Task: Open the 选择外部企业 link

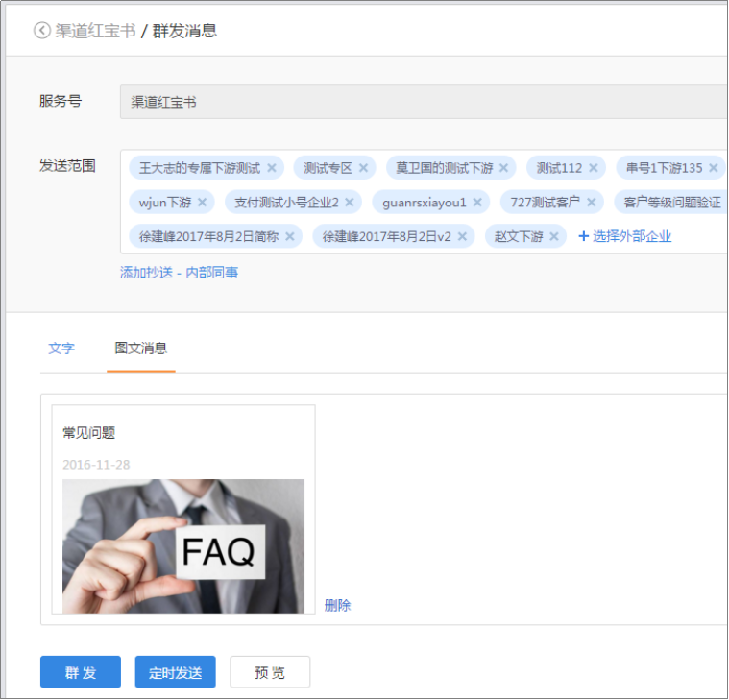Action: 632,236
